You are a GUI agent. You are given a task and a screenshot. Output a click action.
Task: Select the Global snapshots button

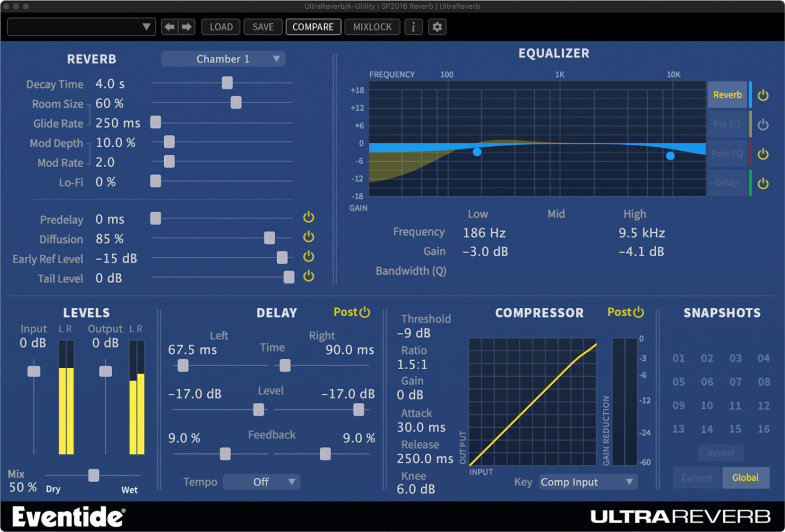[746, 477]
